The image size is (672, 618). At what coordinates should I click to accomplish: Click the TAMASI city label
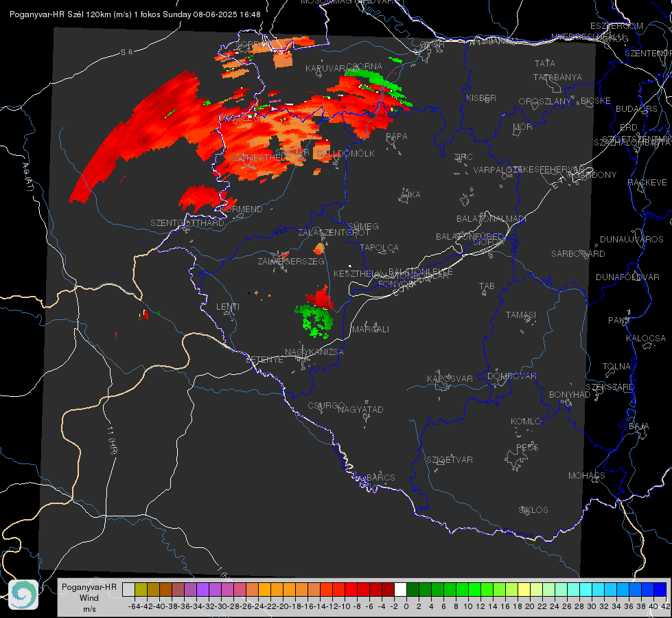[x=521, y=315]
